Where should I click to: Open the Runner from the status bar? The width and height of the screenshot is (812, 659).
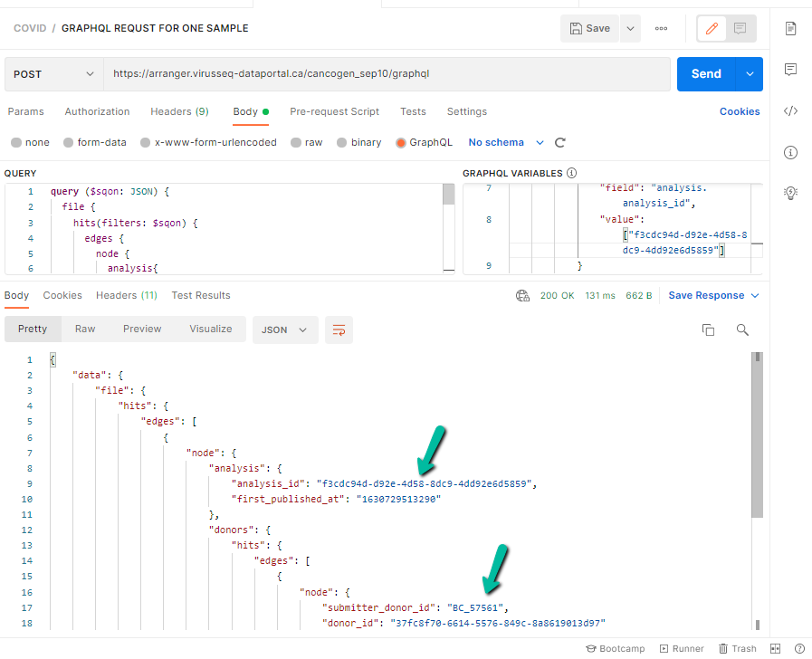tap(681, 648)
